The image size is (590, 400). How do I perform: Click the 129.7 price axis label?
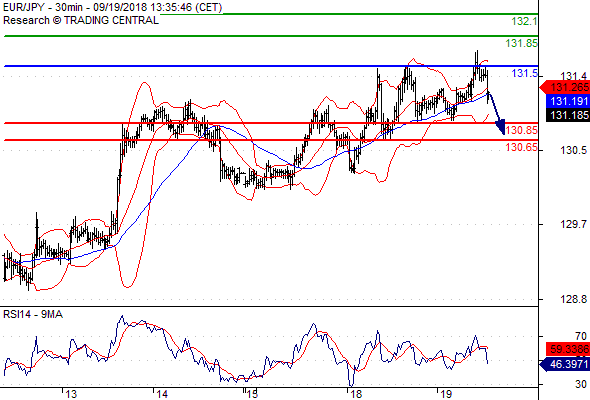pyautogui.click(x=573, y=224)
